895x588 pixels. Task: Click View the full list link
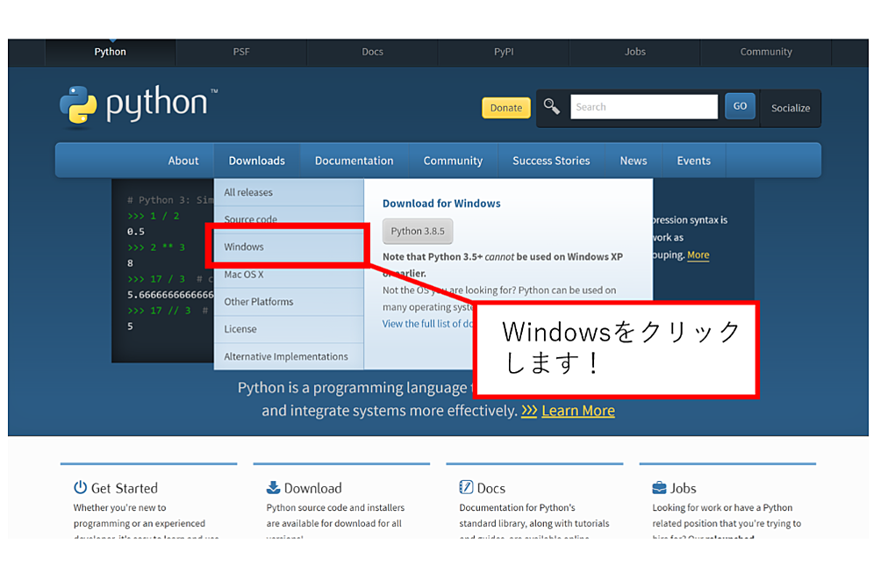point(428,324)
